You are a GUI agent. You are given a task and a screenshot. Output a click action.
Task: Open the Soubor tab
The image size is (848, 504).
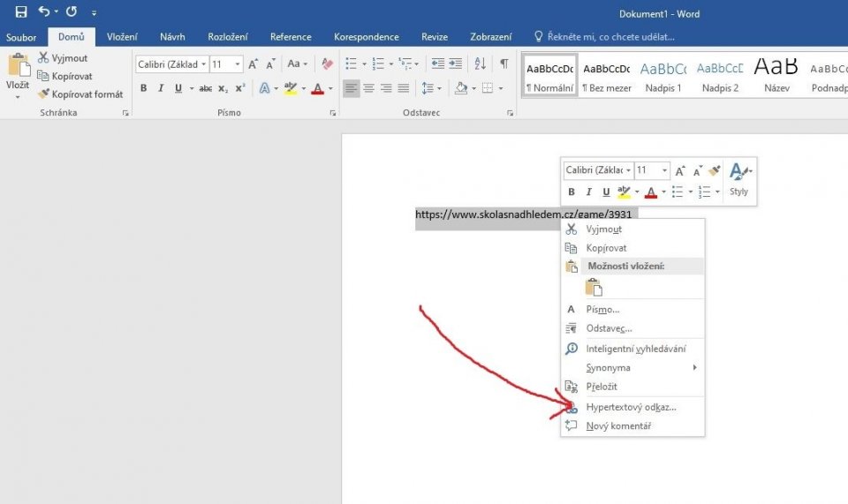tap(21, 37)
